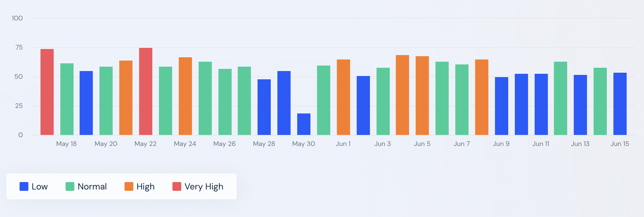Toggle the Low series legend label

click(40, 186)
